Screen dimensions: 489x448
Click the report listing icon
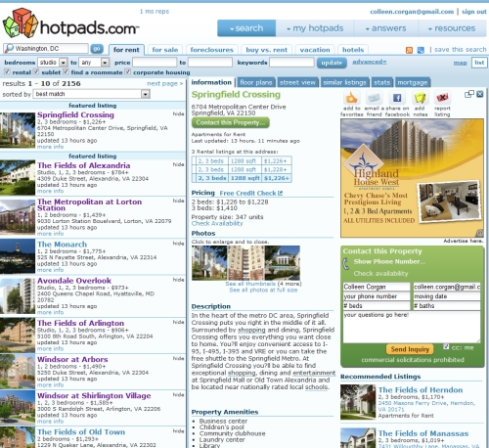(x=442, y=98)
